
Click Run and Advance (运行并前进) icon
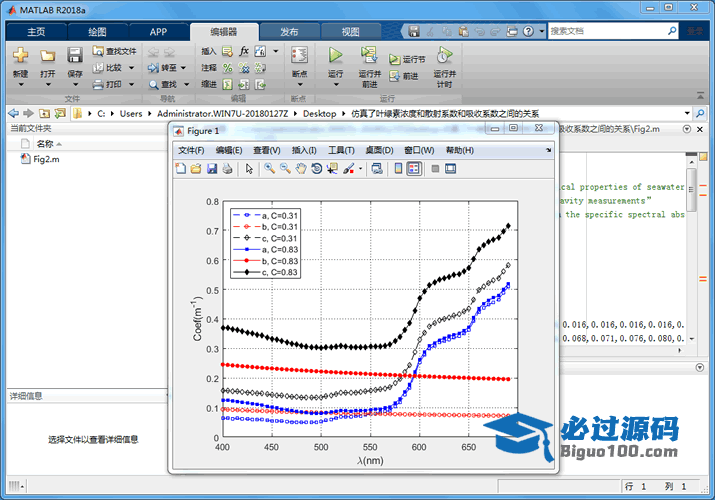[369, 55]
